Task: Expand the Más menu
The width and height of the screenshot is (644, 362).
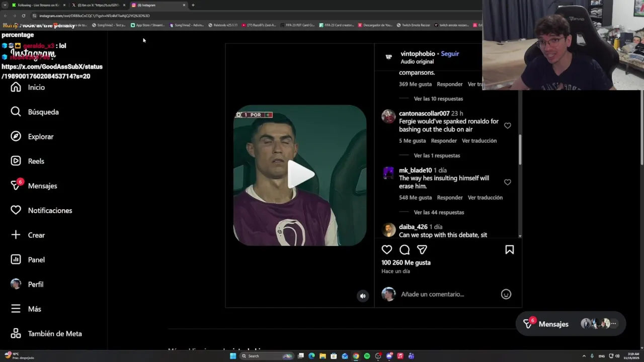Action: pyautogui.click(x=26, y=309)
